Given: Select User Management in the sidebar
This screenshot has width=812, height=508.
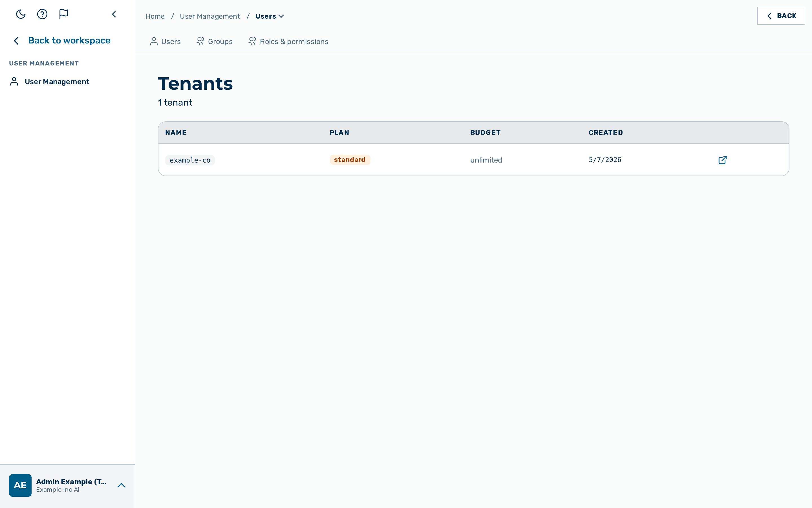Looking at the screenshot, I should coord(57,82).
